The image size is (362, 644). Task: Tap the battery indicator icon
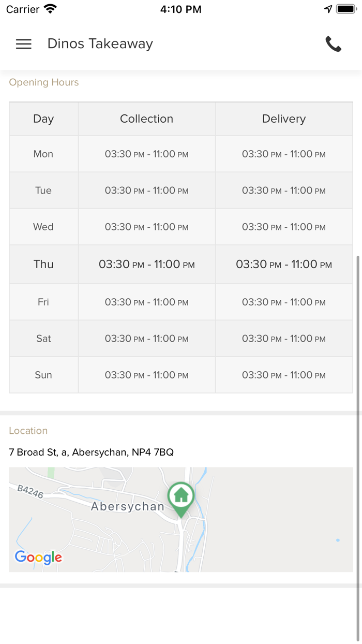click(346, 9)
